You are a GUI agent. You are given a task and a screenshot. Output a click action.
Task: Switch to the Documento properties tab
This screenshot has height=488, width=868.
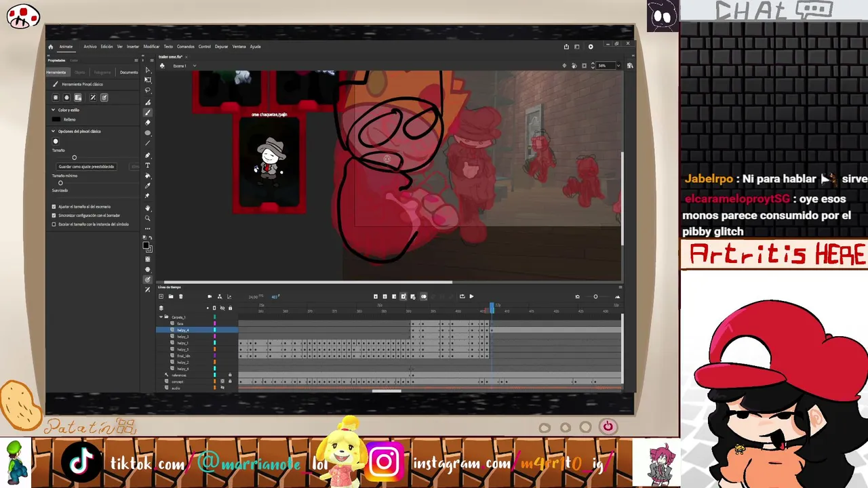point(129,72)
